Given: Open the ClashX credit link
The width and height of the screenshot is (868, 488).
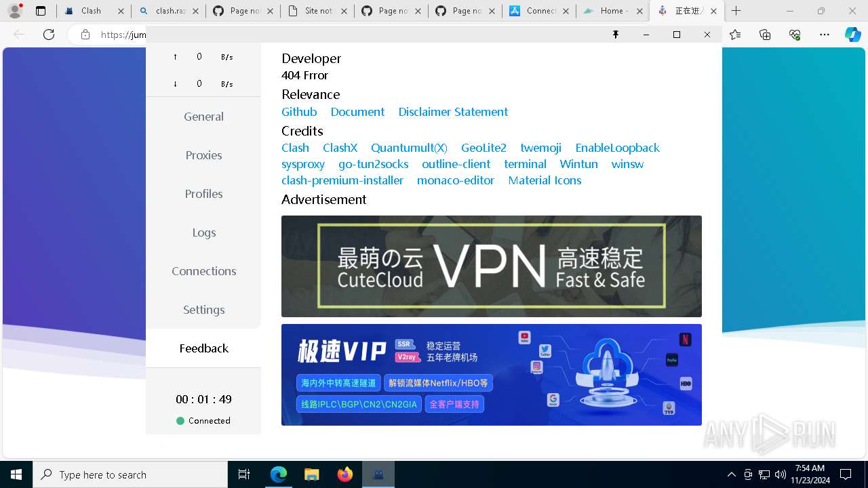Looking at the screenshot, I should click(340, 148).
